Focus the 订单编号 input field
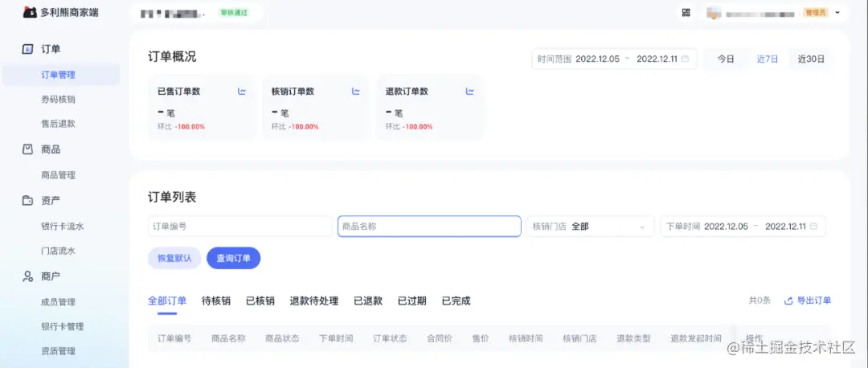This screenshot has height=368, width=868. [x=240, y=227]
